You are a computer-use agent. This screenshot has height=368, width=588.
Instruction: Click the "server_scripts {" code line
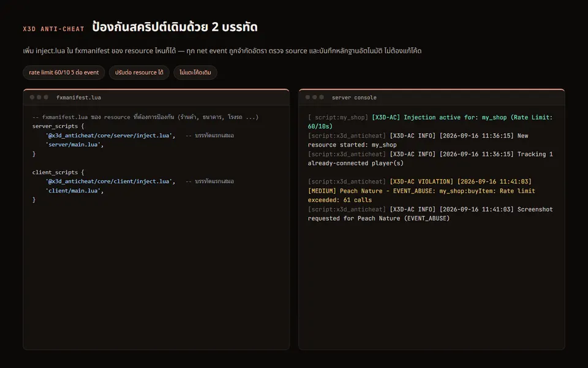[58, 126]
